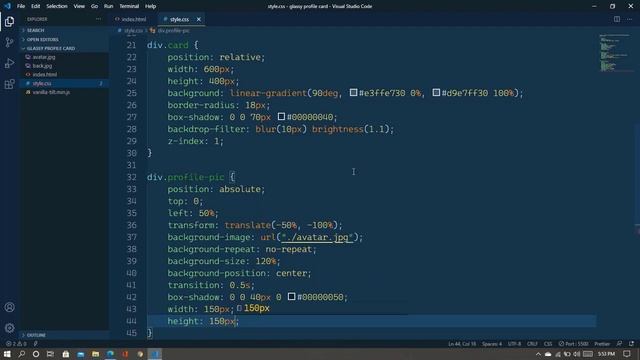The width and height of the screenshot is (640, 360).
Task: Open the Manage gear icon
Action: [9, 328]
